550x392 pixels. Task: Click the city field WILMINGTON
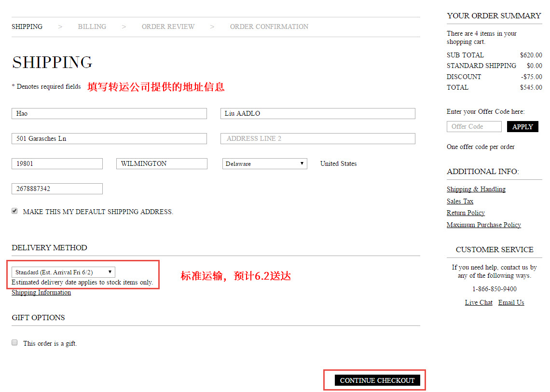pyautogui.click(x=162, y=164)
